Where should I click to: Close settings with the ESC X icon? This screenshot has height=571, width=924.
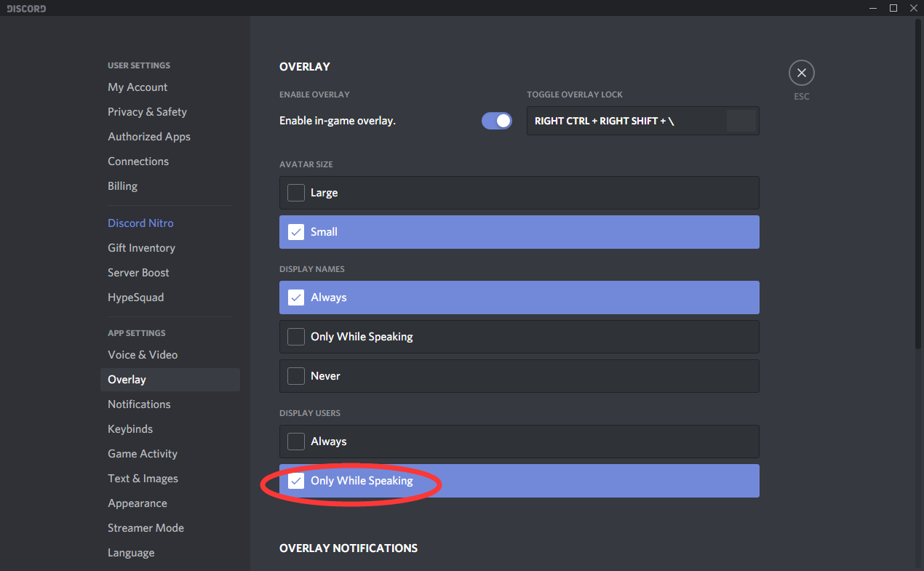pyautogui.click(x=801, y=73)
